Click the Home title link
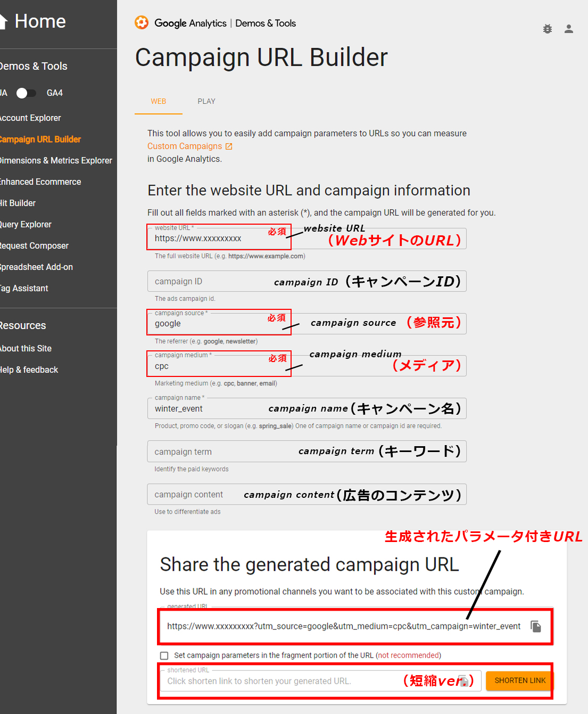This screenshot has width=588, height=714. tap(40, 21)
